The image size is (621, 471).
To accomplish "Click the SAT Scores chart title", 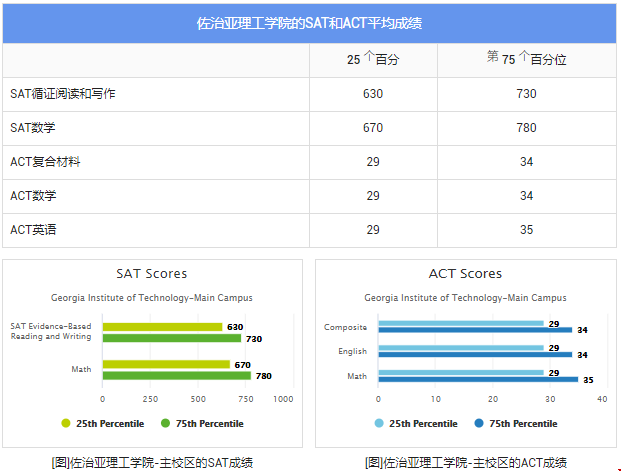I will click(x=152, y=274).
